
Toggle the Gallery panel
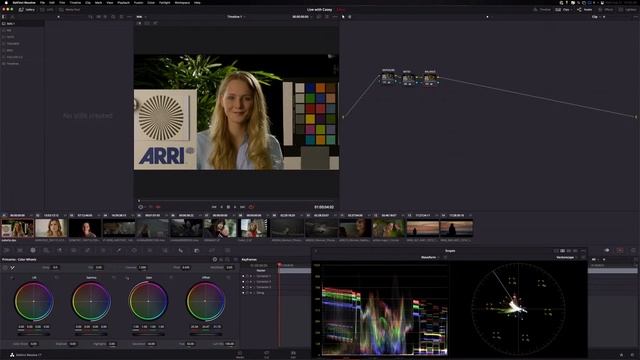pos(27,9)
